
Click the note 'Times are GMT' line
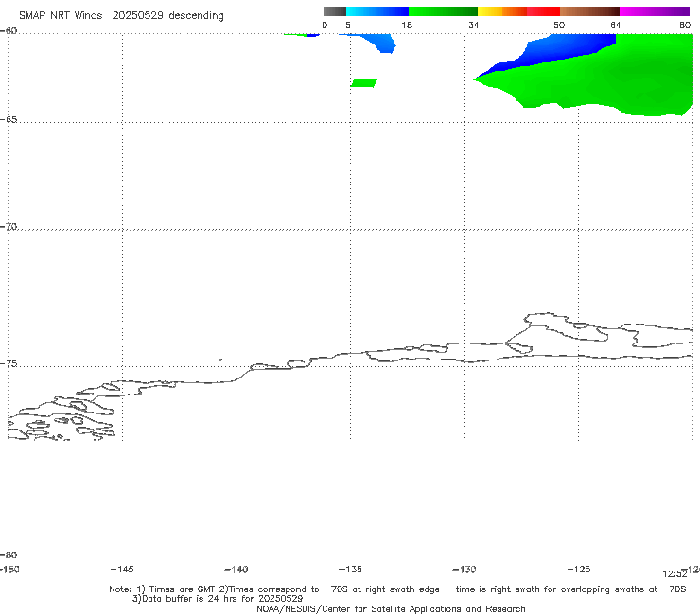[x=397, y=589]
